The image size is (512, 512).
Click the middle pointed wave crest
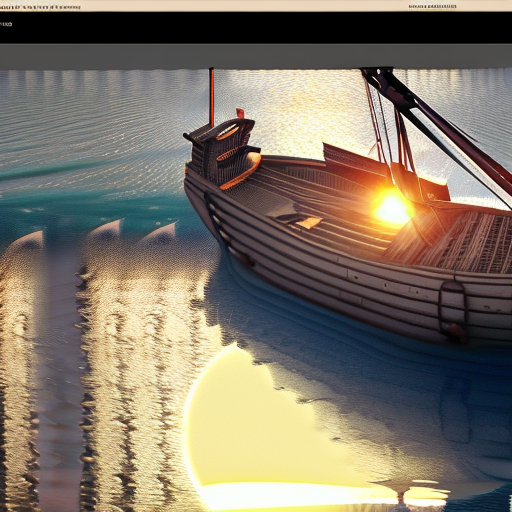[x=106, y=229]
